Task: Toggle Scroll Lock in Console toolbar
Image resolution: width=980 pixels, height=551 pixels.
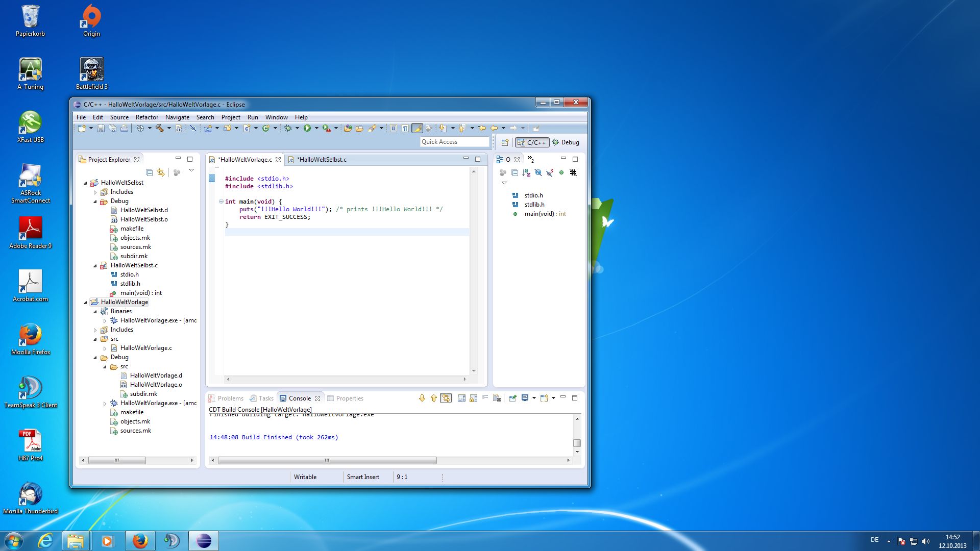Action: coord(473,398)
